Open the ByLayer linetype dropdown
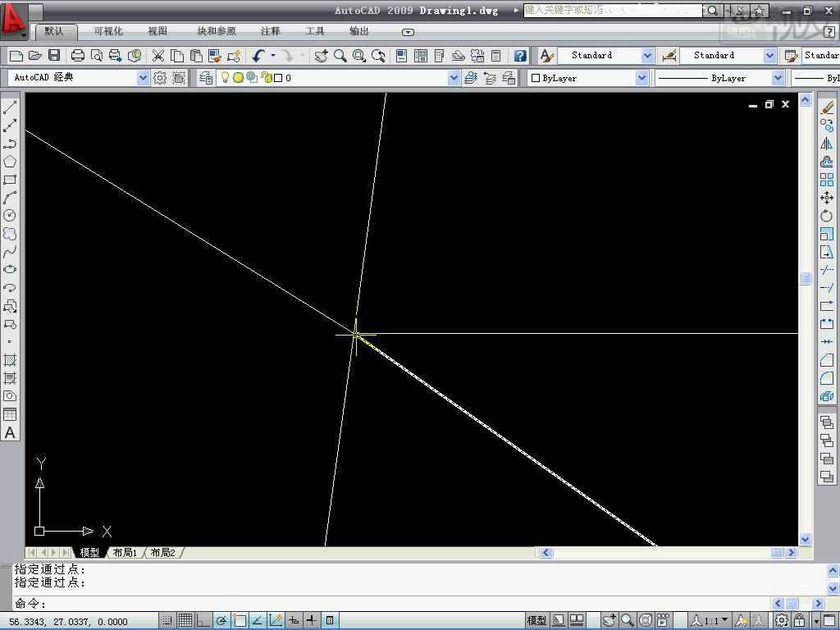Viewport: 840px width, 630px height. [778, 78]
